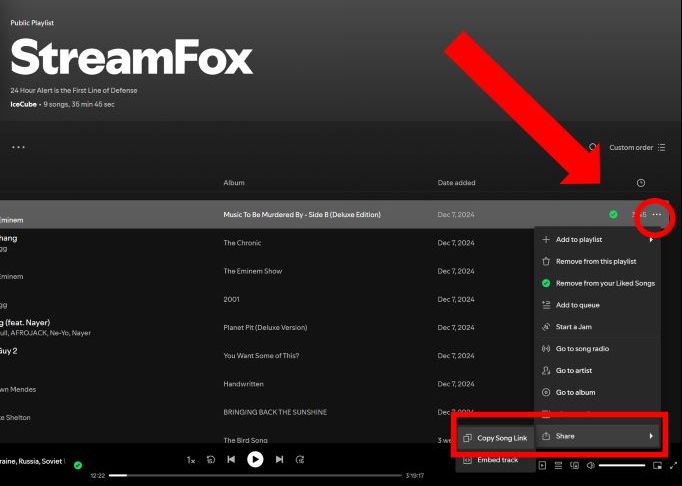682x486 pixels.
Task: Open the Queue icon in the player bar
Action: tap(558, 466)
